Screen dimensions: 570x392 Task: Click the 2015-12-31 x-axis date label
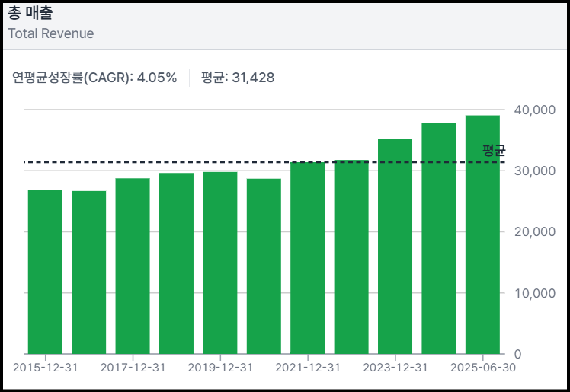click(45, 368)
